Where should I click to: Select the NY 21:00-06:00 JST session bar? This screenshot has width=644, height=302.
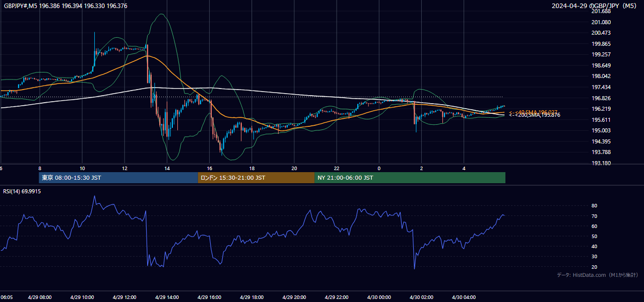click(410, 178)
